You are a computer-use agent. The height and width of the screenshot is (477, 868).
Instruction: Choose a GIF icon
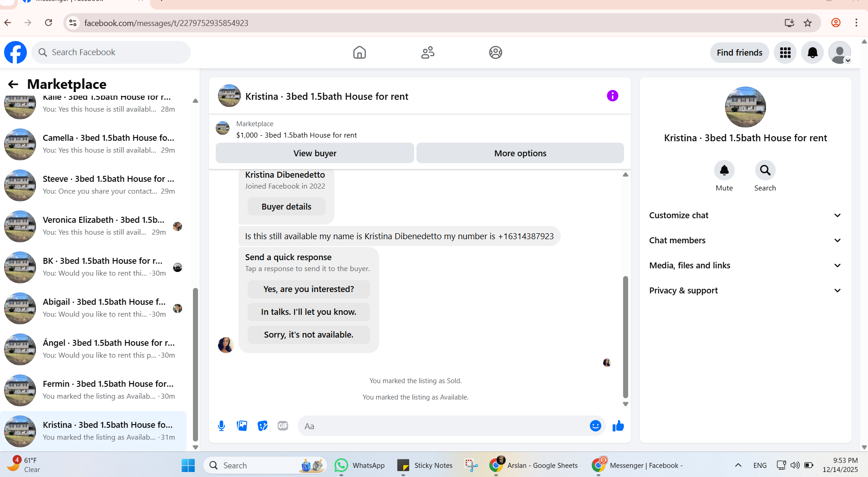(x=283, y=426)
